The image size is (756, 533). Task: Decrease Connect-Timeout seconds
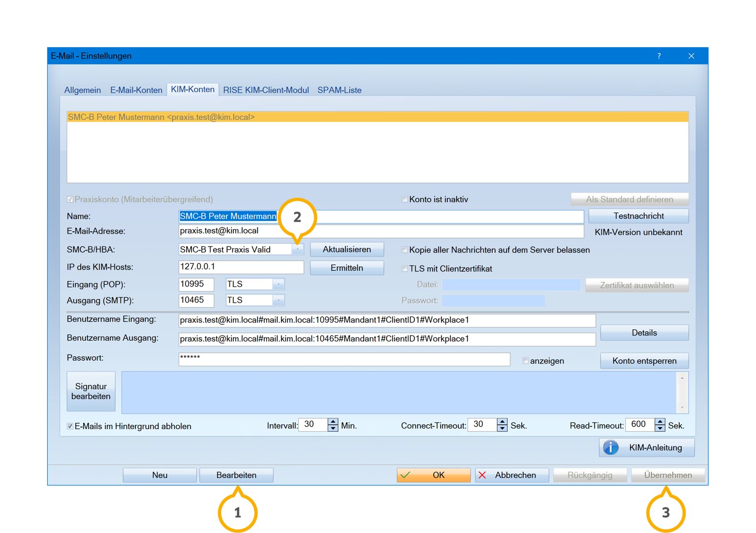(502, 428)
